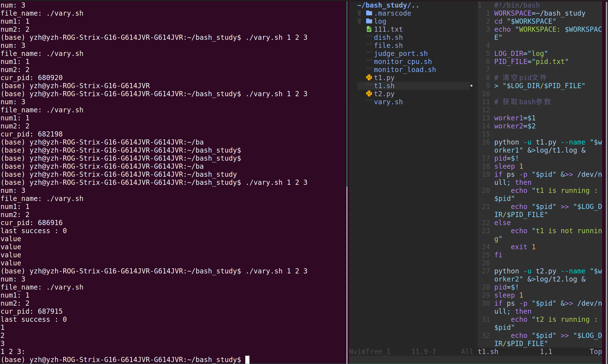The height and width of the screenshot is (364, 608).
Task: Click the file icon beside vary.sh
Action: 369,100
